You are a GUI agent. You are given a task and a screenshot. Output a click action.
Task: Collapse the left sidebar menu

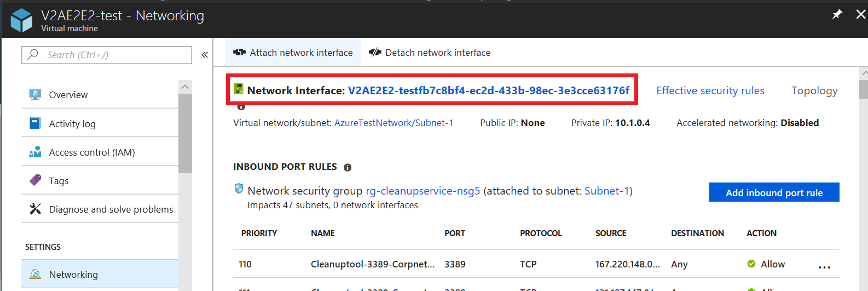[x=205, y=55]
